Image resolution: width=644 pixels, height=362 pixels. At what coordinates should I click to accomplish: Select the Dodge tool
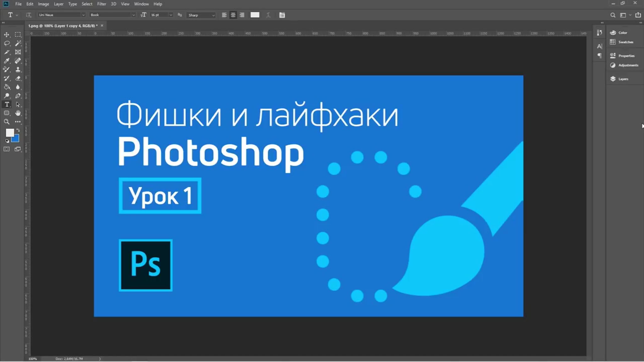click(7, 96)
